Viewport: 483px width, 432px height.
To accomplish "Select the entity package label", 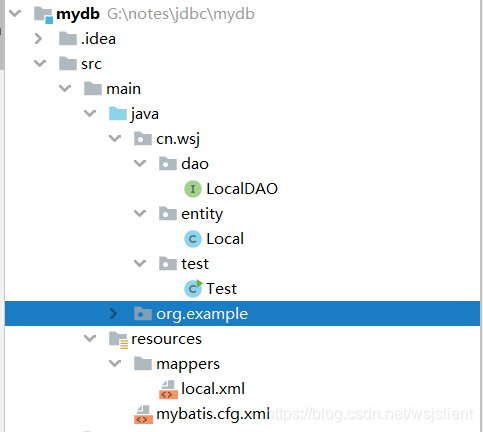I will click(202, 214).
